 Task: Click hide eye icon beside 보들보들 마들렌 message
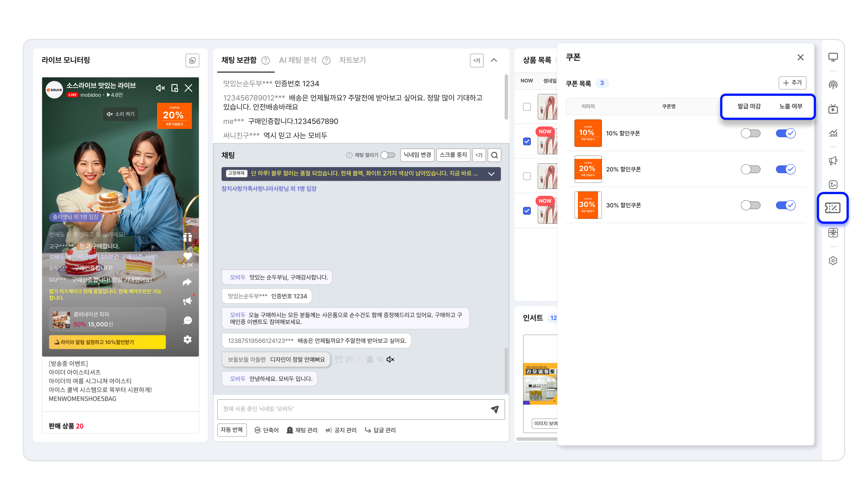[x=380, y=359]
